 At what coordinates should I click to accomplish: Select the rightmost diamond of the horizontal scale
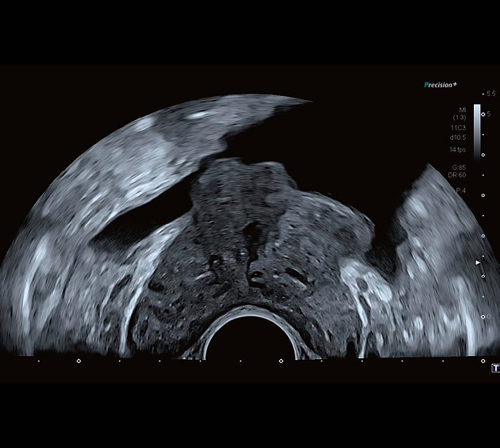pyautogui.click(x=483, y=361)
